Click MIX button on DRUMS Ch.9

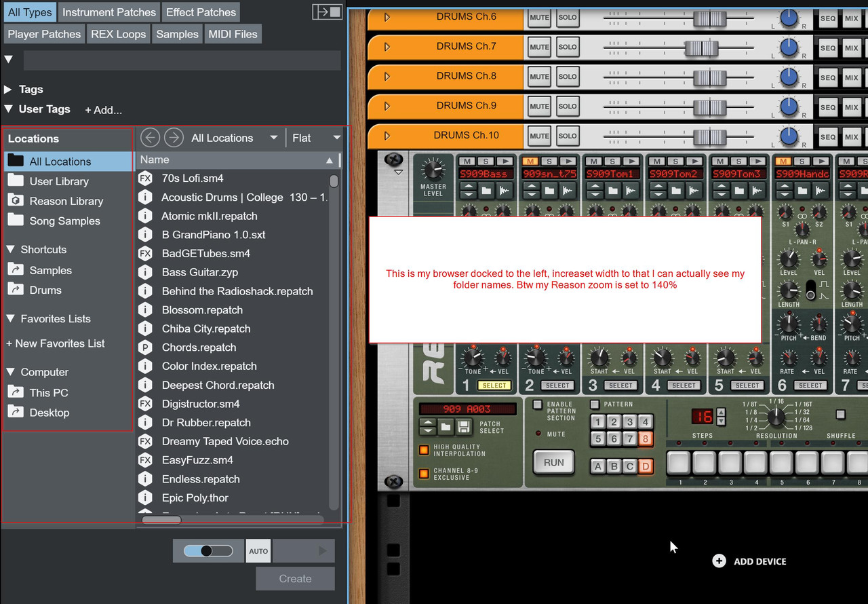coord(852,107)
